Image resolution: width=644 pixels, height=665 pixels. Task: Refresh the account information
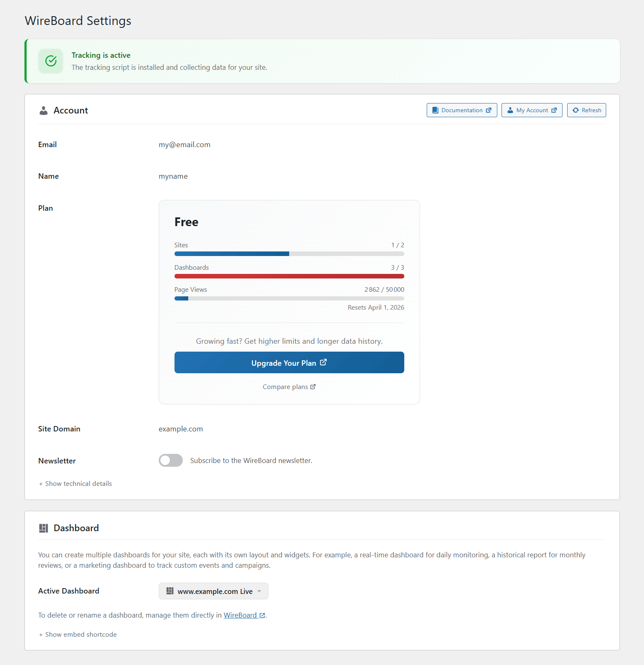587,110
